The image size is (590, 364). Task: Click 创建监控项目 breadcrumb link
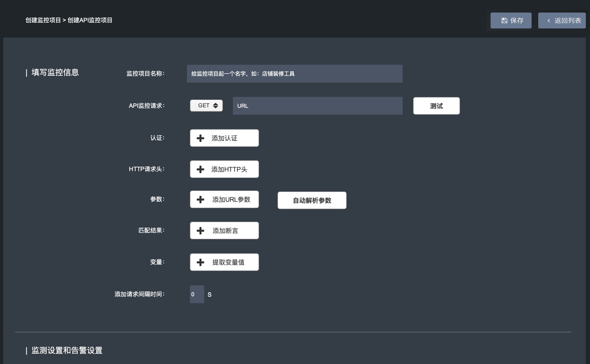click(x=43, y=20)
